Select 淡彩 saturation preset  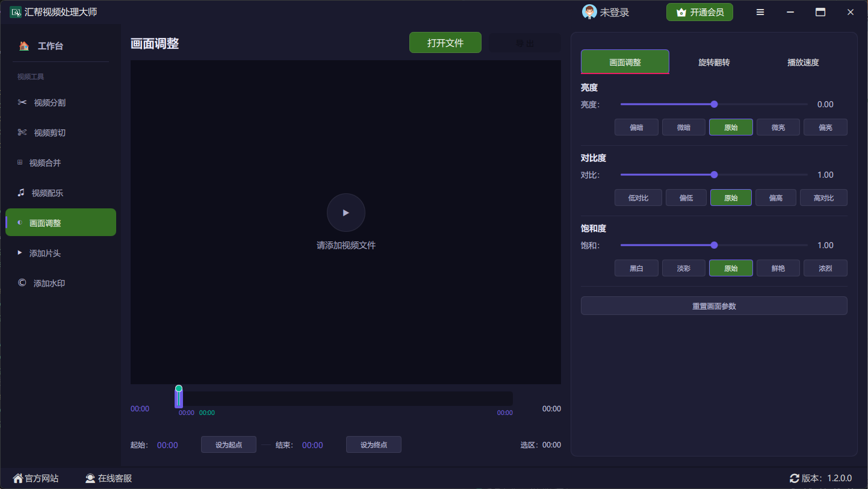pos(684,268)
